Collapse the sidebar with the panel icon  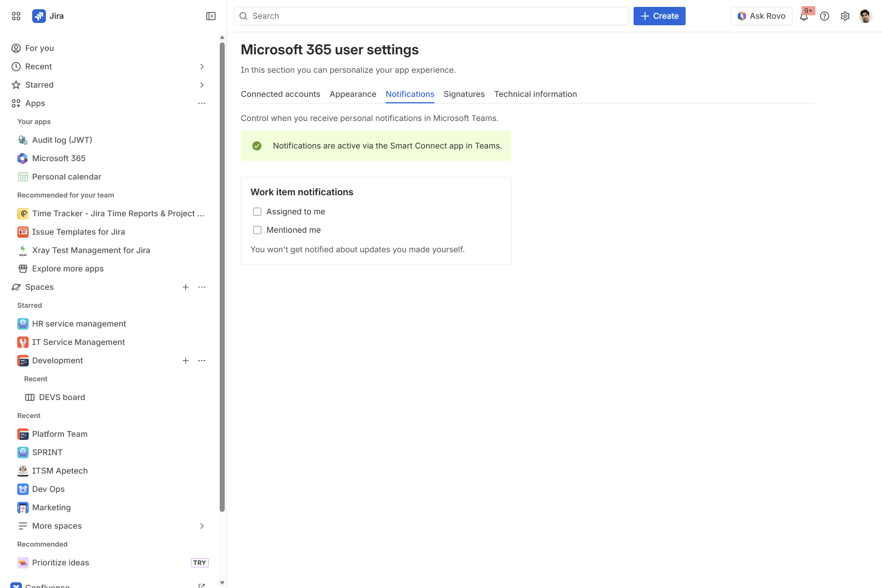[211, 16]
